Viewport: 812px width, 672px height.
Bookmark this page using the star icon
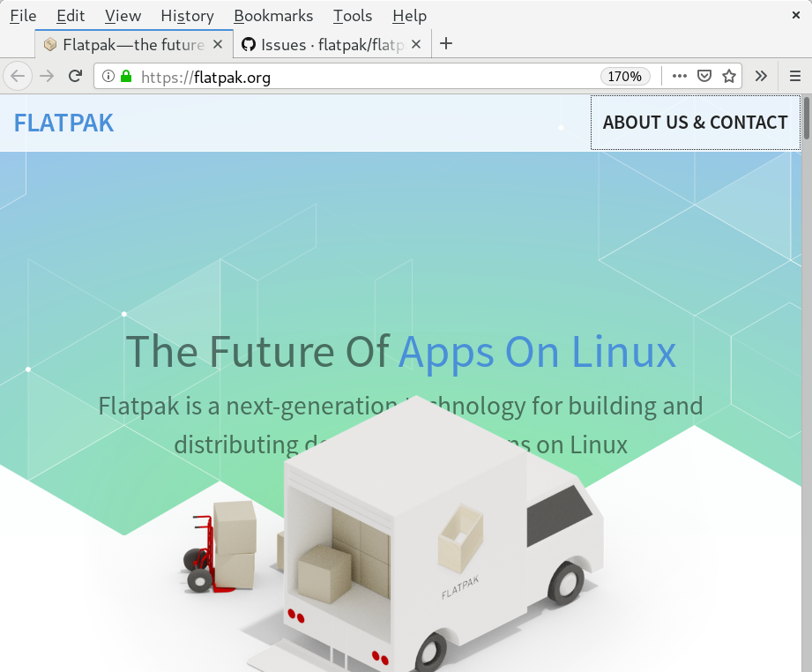[x=729, y=76]
